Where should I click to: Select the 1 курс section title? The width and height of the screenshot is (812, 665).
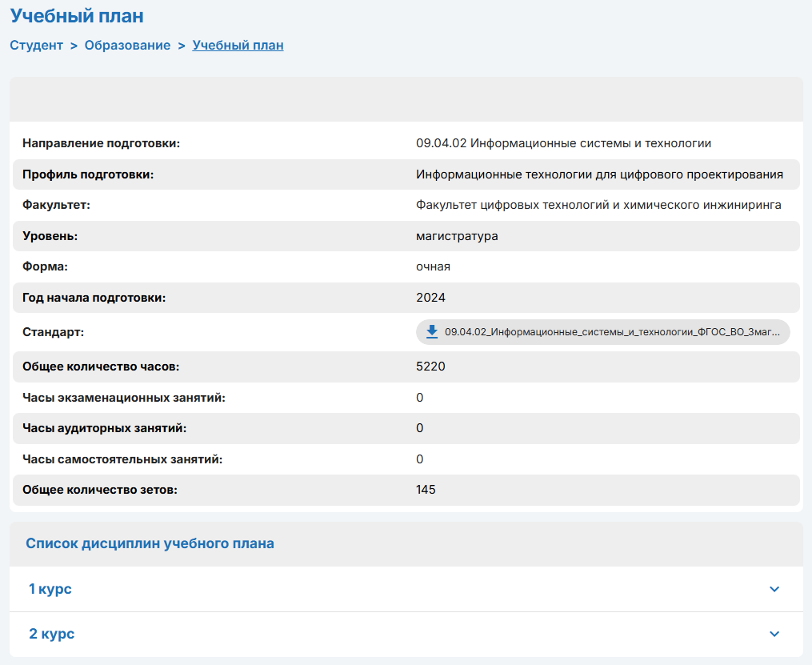click(50, 589)
